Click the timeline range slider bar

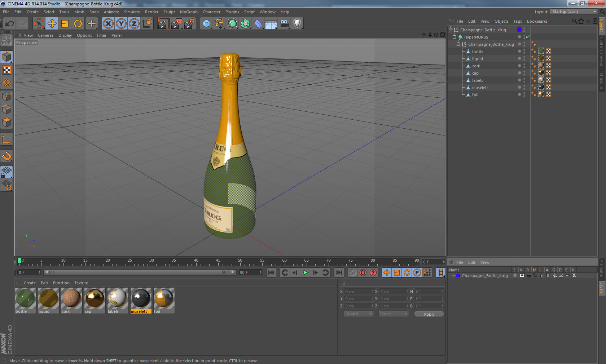coord(140,272)
